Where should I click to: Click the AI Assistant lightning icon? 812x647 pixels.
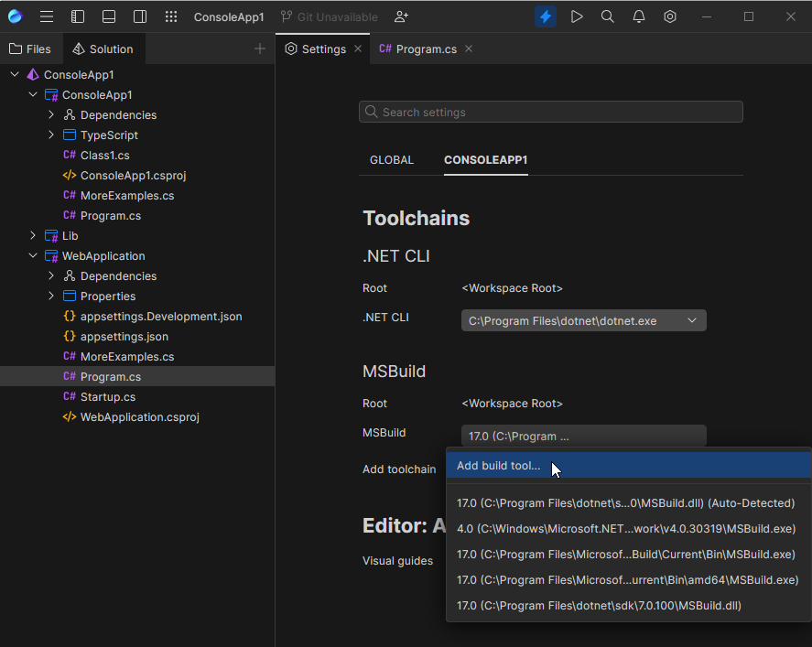pos(545,16)
